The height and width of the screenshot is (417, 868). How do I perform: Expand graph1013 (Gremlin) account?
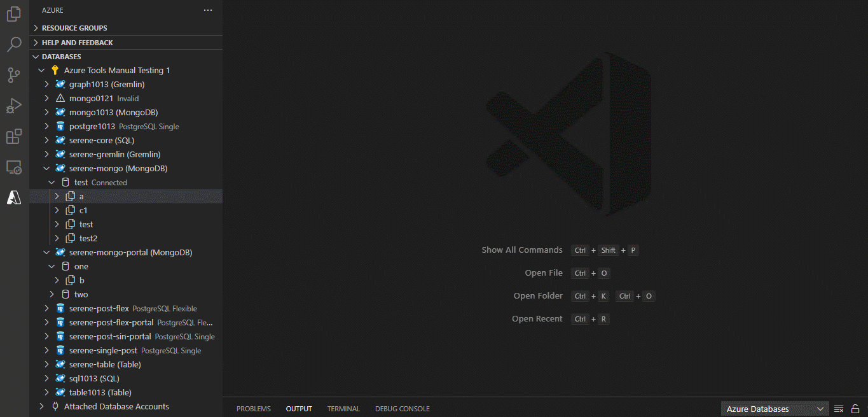(x=46, y=84)
